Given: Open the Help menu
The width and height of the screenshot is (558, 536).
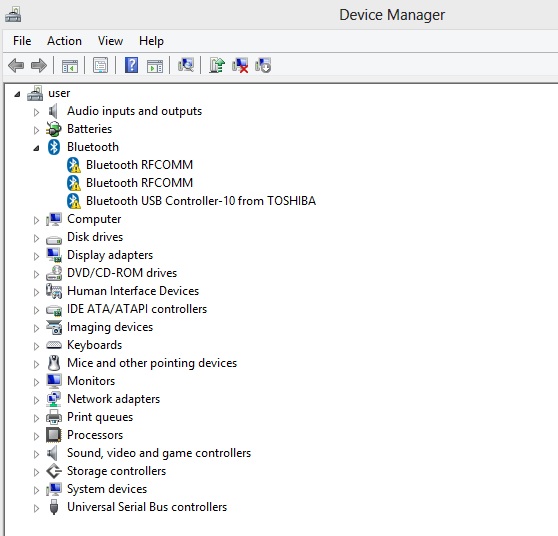Looking at the screenshot, I should [x=151, y=41].
